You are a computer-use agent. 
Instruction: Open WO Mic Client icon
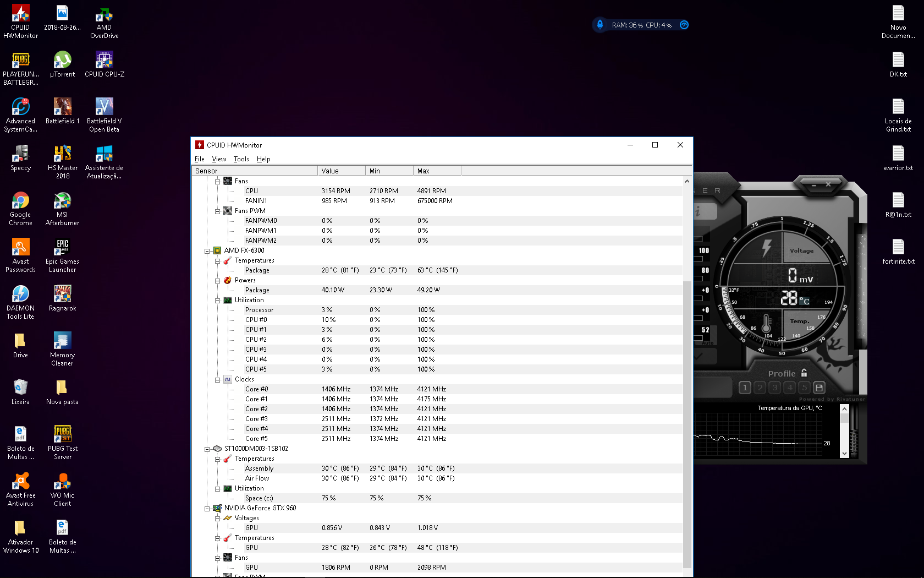pos(62,490)
